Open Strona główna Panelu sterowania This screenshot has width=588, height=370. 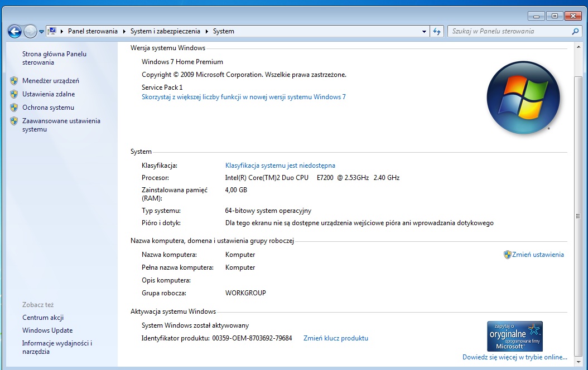point(54,58)
